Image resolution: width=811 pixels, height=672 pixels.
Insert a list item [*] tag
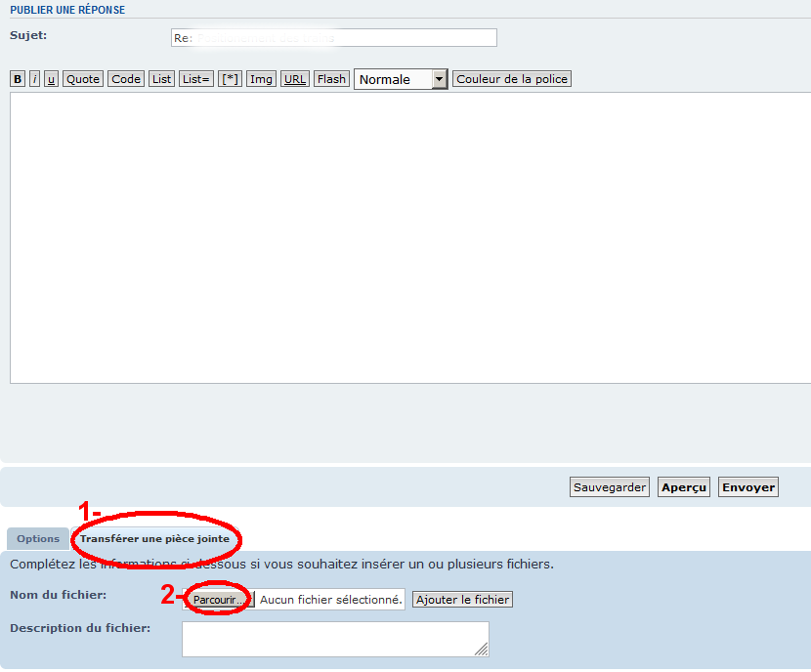coord(230,79)
